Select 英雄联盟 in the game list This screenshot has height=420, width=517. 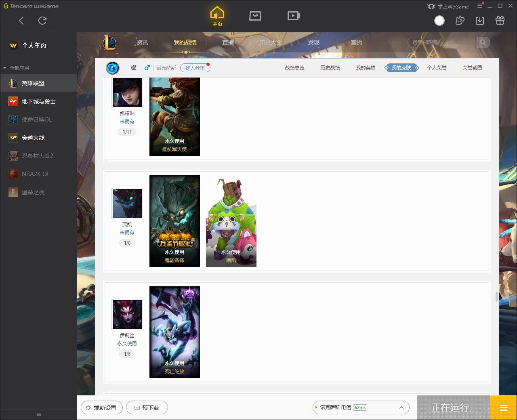(x=38, y=83)
